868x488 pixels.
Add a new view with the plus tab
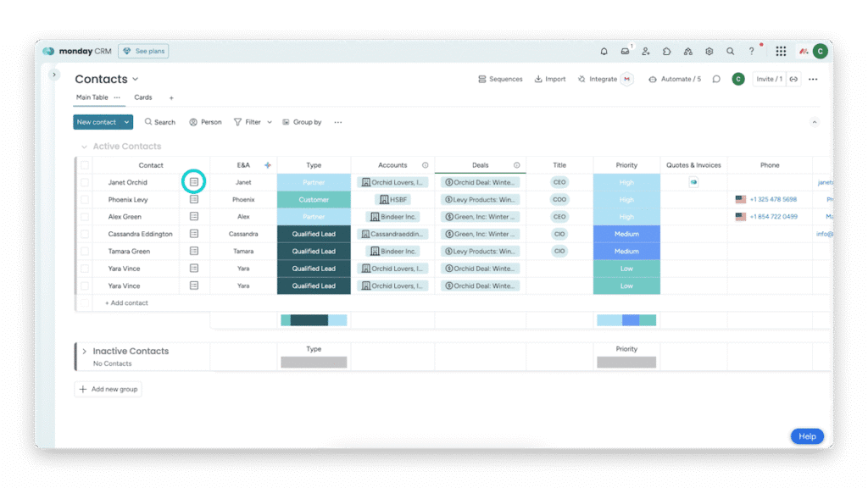tap(171, 98)
